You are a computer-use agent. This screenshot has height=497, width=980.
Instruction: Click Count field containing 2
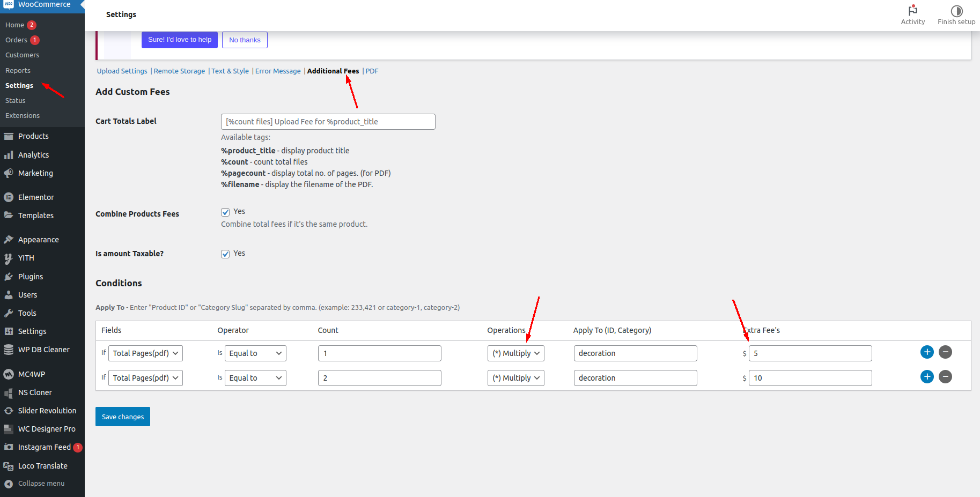click(379, 378)
